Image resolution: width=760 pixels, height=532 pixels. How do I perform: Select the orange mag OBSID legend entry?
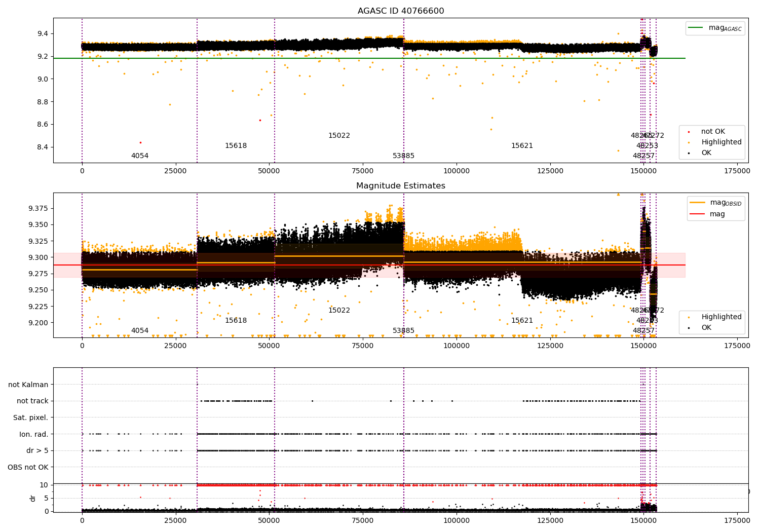click(716, 203)
